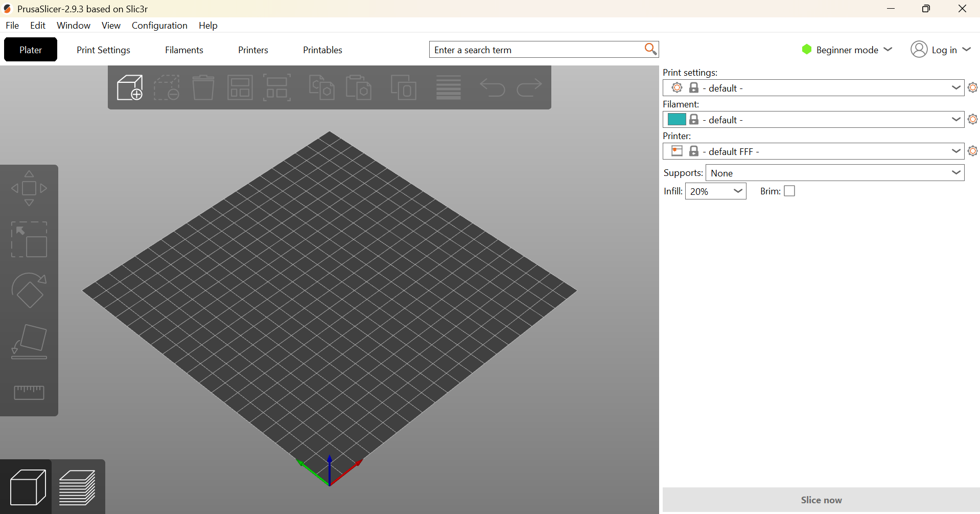Select the Move tool in left toolbar
The width and height of the screenshot is (980, 514).
(29, 188)
